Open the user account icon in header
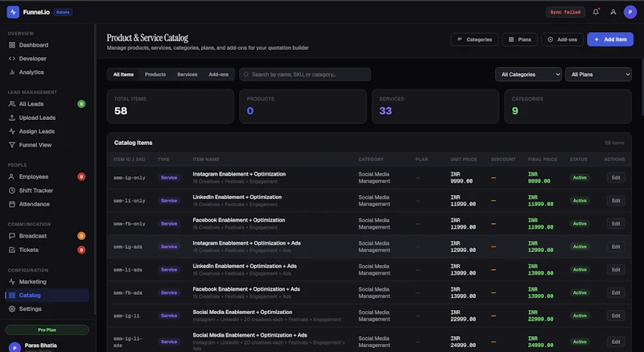 point(613,12)
